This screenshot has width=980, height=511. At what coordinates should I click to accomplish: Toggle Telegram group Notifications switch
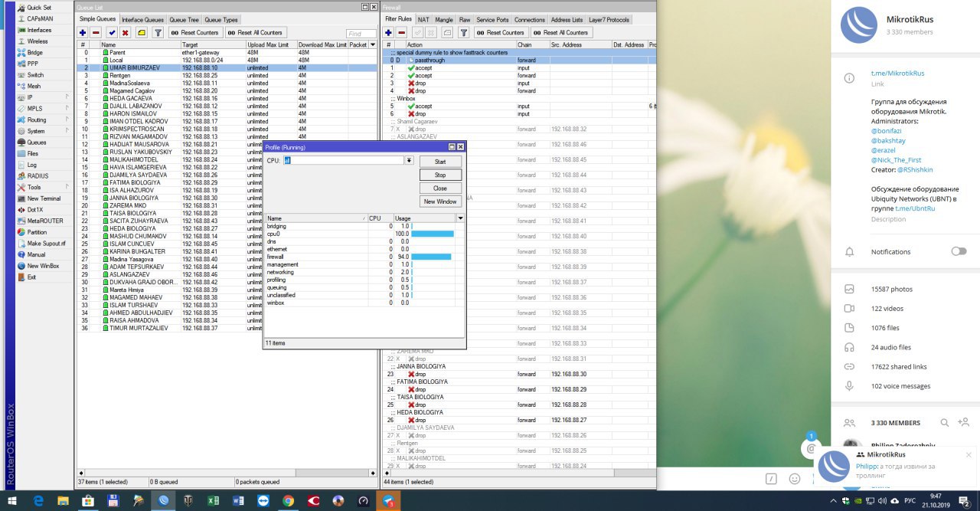coord(959,251)
